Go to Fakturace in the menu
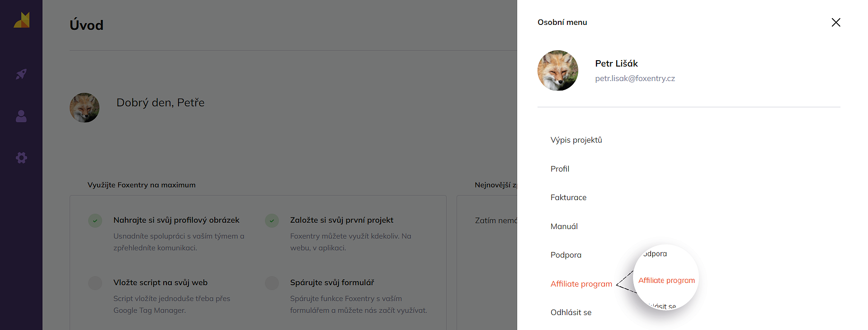 (568, 197)
